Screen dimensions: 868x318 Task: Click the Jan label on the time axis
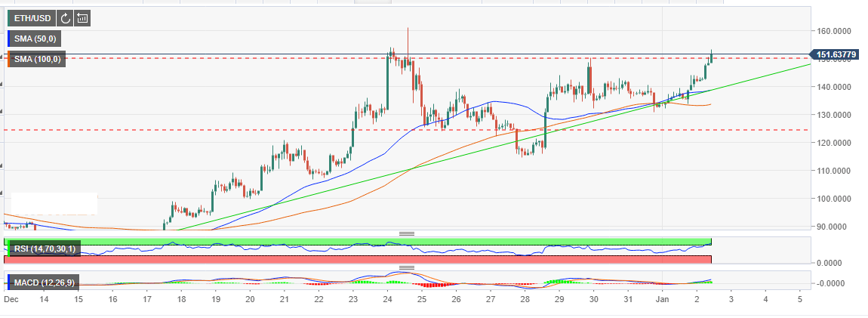pyautogui.click(x=662, y=300)
